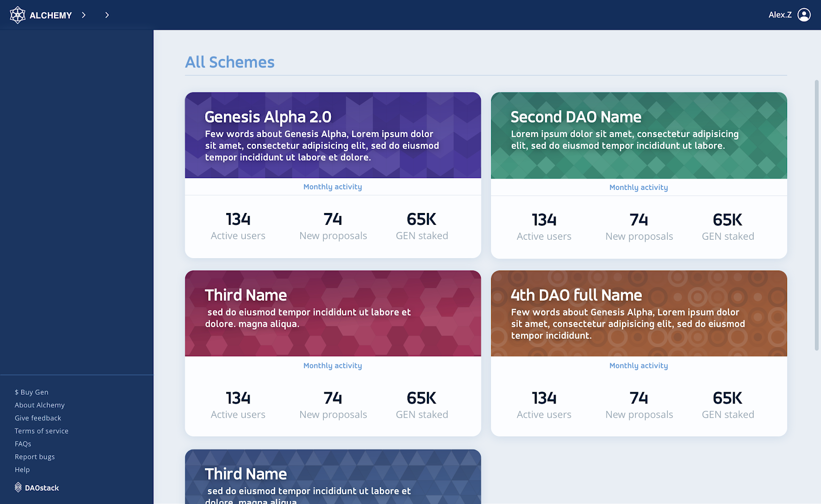Go to the FAQs page

tap(23, 443)
